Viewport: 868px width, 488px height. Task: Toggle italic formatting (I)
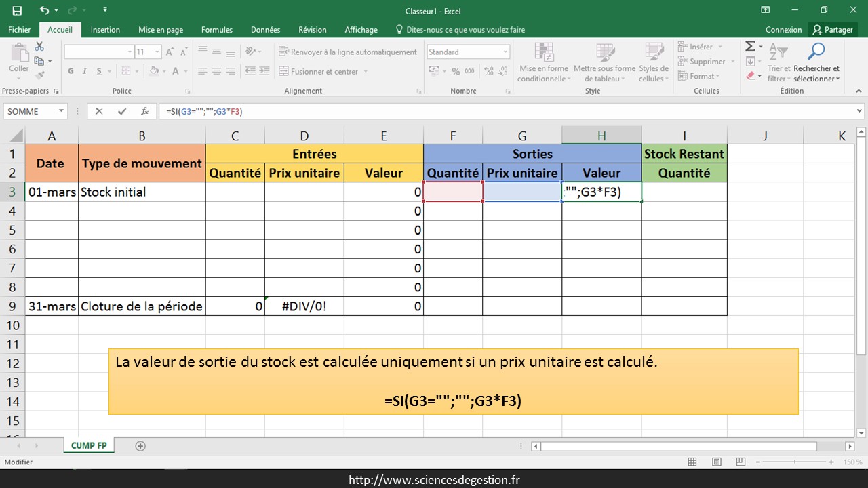(85, 71)
